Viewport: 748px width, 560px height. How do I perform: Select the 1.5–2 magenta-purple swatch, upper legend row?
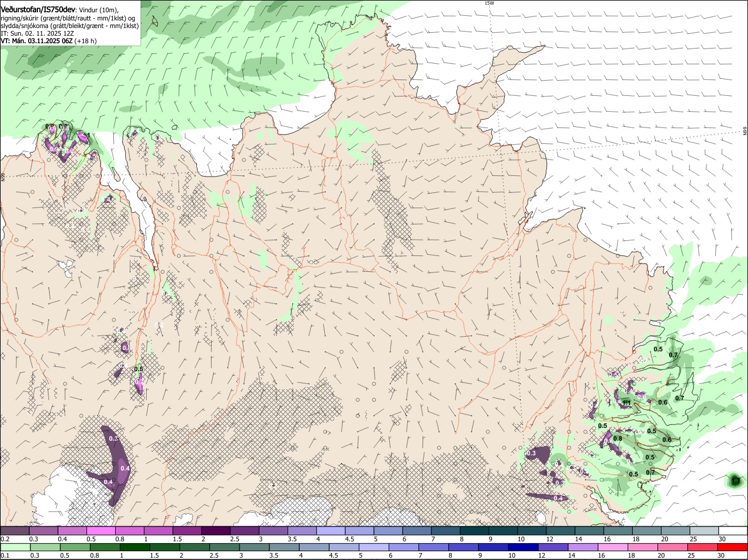pyautogui.click(x=187, y=531)
